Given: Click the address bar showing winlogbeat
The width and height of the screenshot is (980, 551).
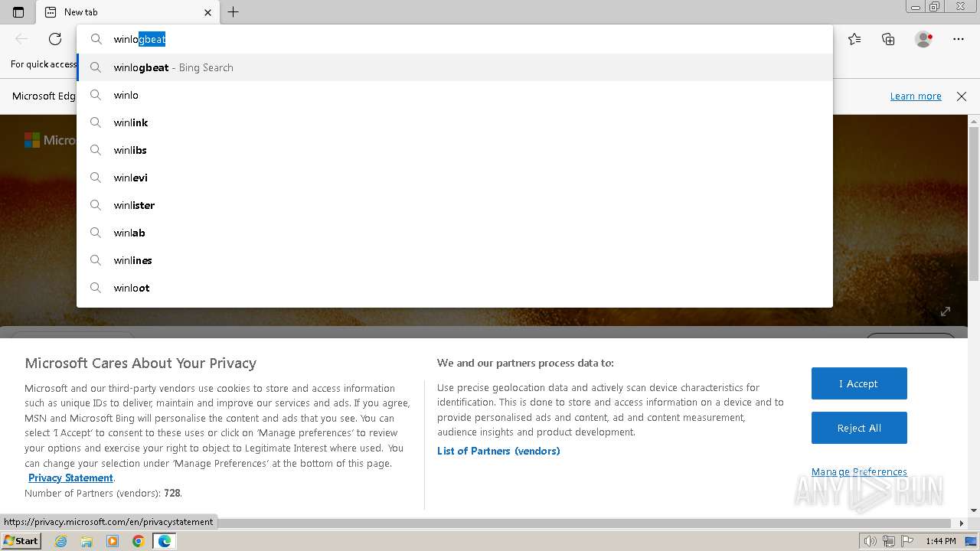Looking at the screenshot, I should tap(455, 39).
